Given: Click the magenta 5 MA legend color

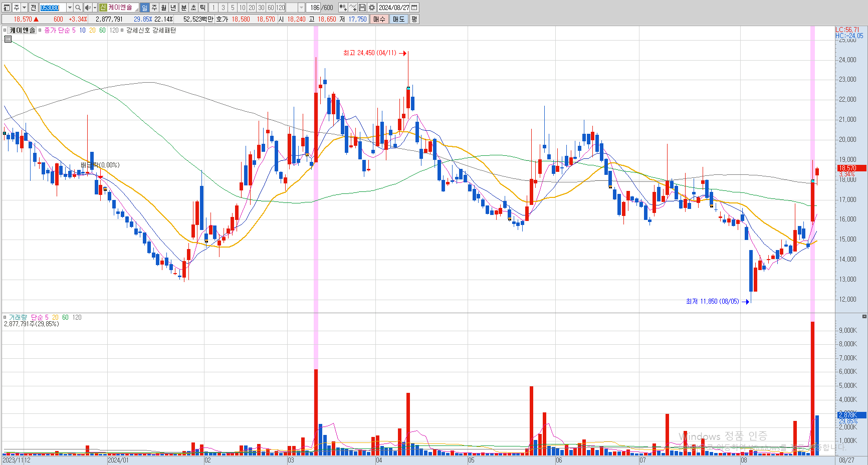Looking at the screenshot, I should (74, 30).
